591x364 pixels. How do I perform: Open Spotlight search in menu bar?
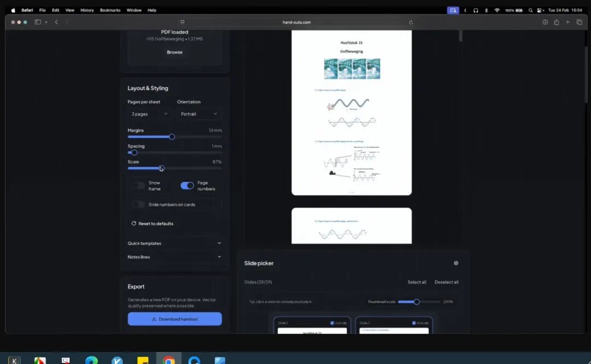click(x=530, y=10)
